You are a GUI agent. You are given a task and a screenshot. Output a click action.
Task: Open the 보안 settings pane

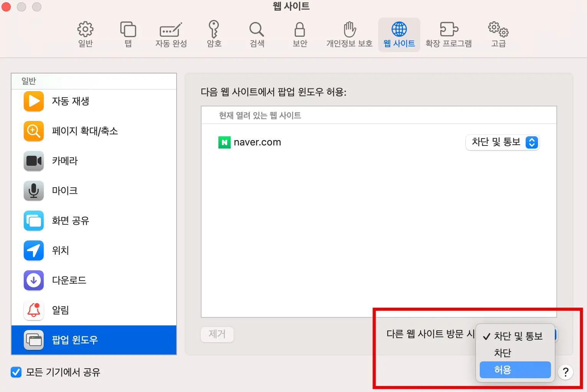(300, 34)
